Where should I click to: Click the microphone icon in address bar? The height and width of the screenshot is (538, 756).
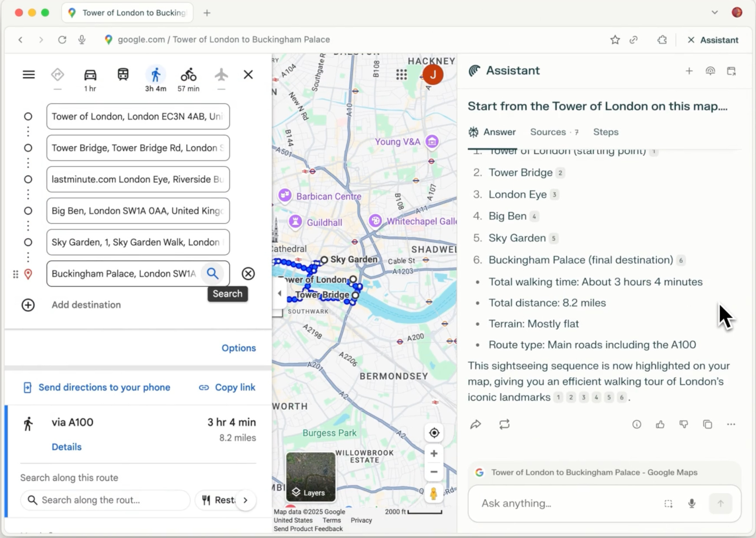pos(82,40)
